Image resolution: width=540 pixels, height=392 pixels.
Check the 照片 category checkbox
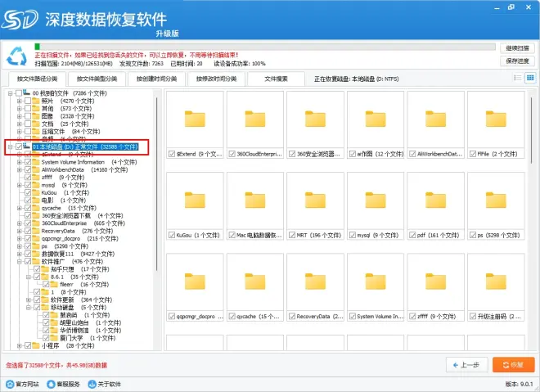pos(28,101)
